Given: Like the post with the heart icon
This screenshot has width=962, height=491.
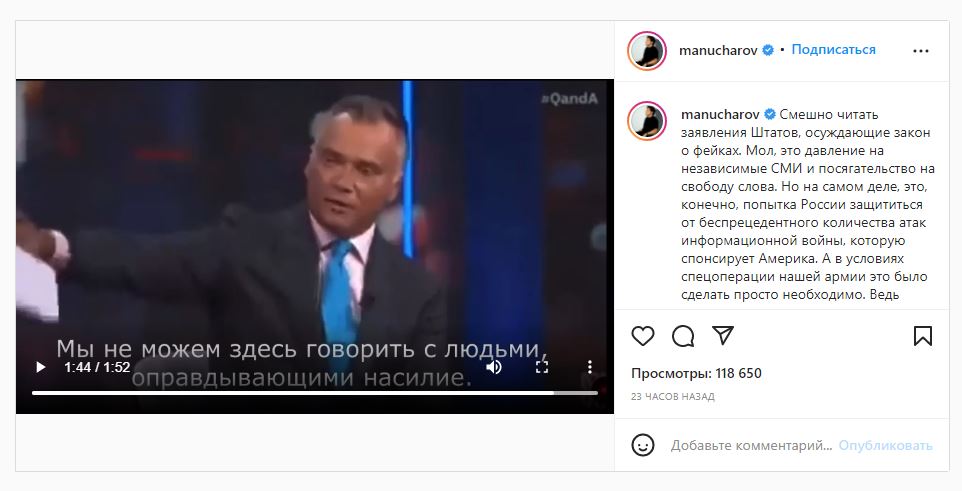Looking at the screenshot, I should [643, 336].
